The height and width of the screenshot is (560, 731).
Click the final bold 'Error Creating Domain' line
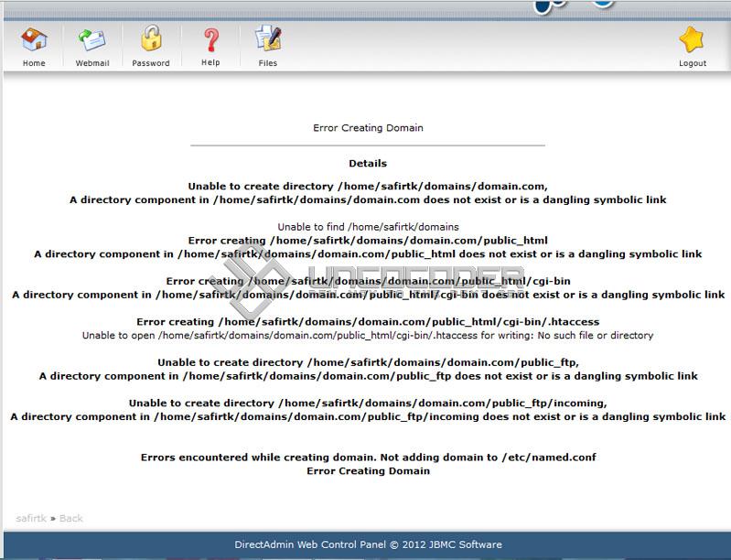(x=368, y=471)
